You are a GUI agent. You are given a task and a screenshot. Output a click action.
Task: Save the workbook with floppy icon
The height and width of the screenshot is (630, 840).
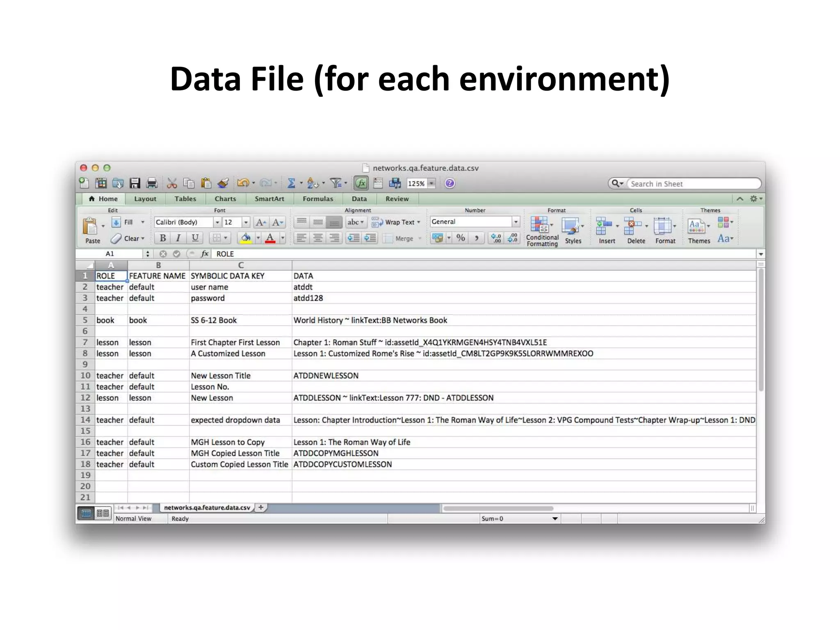(135, 183)
